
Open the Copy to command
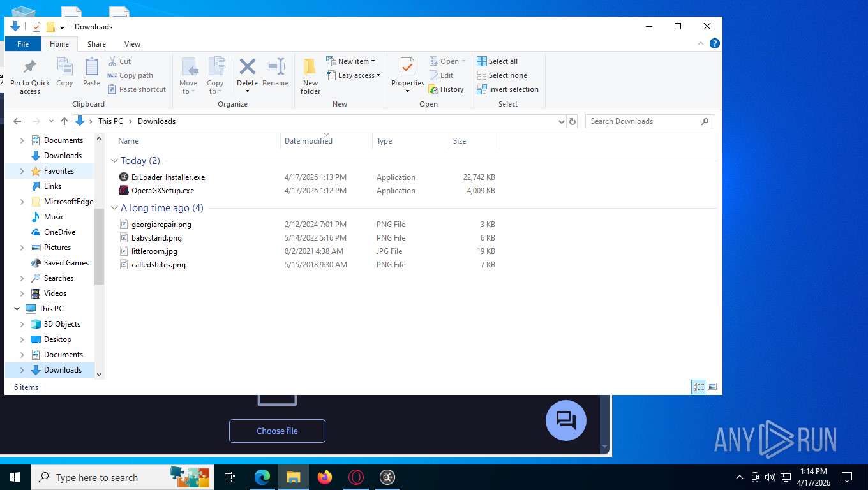[x=215, y=76]
